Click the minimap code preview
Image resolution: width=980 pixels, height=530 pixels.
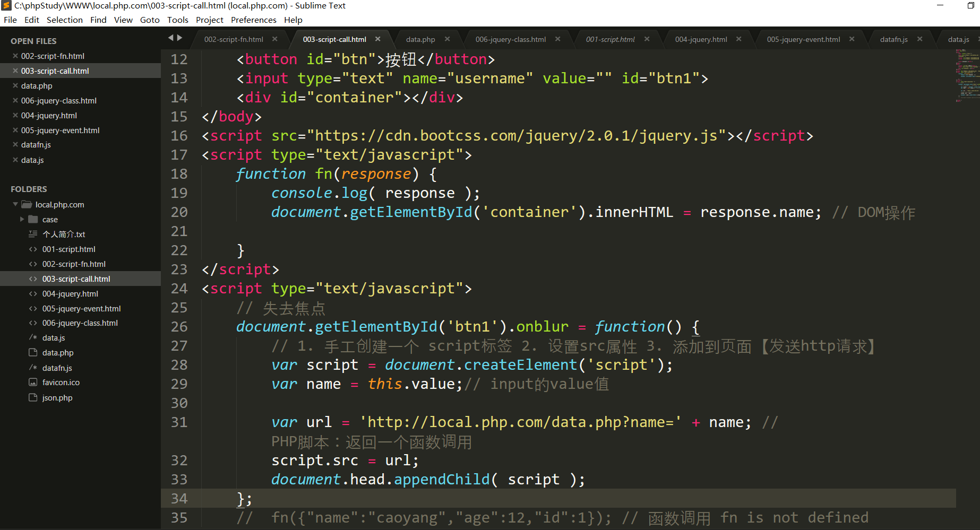pyautogui.click(x=967, y=74)
